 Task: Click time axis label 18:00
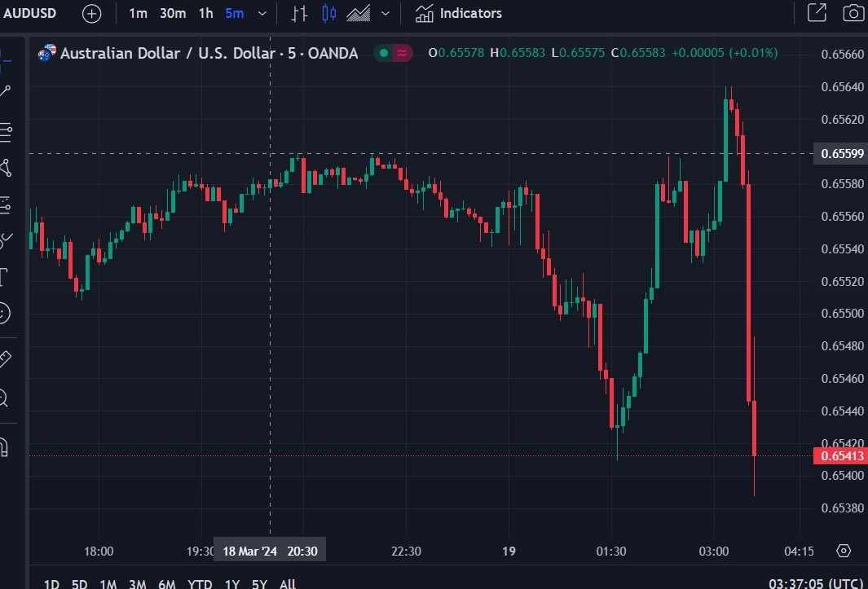click(99, 552)
